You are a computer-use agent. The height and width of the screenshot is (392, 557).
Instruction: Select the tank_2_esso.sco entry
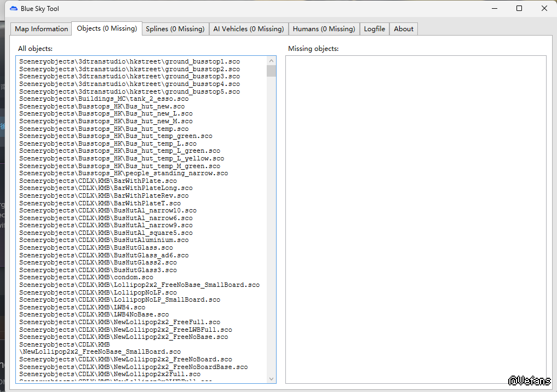pos(107,99)
